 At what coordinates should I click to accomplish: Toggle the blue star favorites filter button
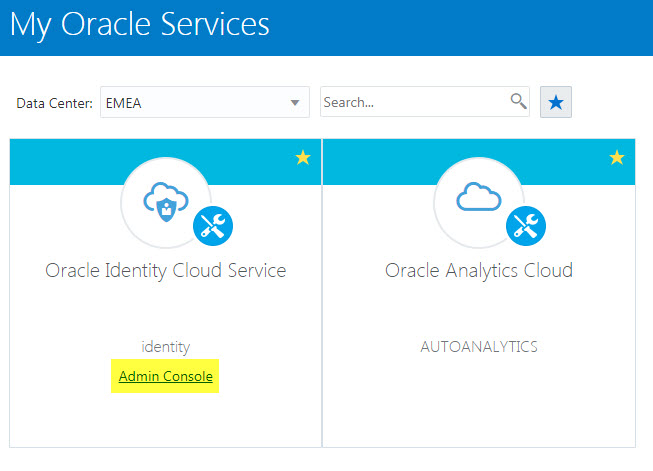pos(556,102)
